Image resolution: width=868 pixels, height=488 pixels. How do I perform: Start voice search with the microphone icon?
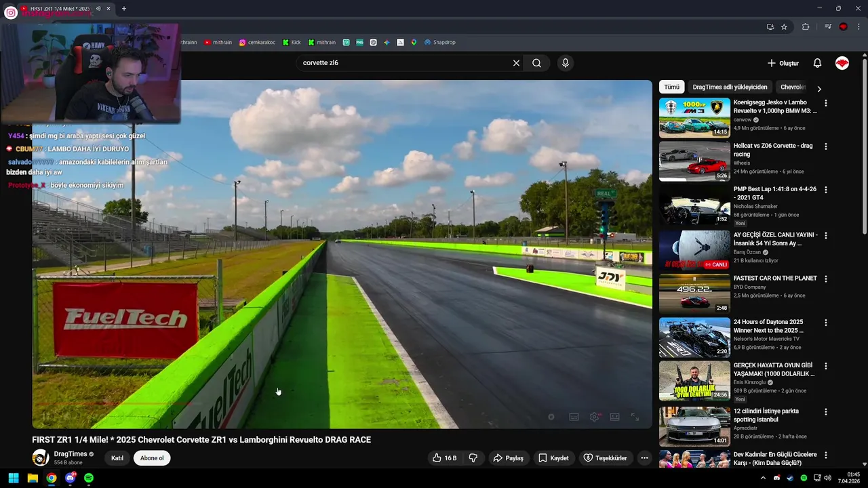tap(566, 63)
